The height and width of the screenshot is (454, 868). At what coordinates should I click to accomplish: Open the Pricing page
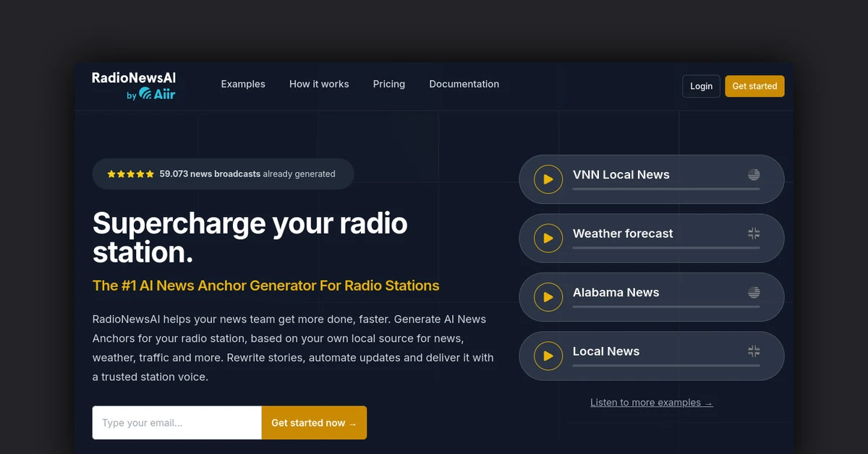coord(388,84)
